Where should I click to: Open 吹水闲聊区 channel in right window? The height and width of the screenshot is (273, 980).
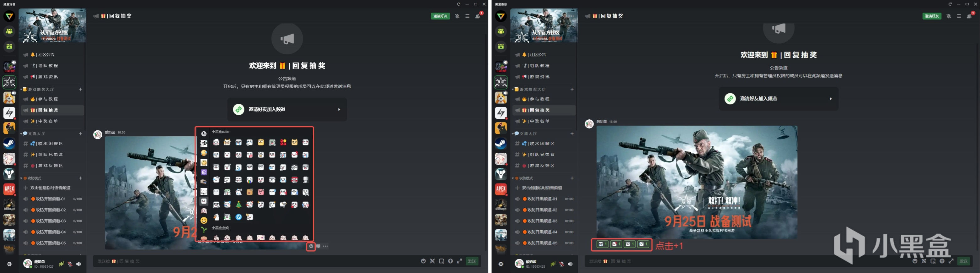tap(544, 144)
